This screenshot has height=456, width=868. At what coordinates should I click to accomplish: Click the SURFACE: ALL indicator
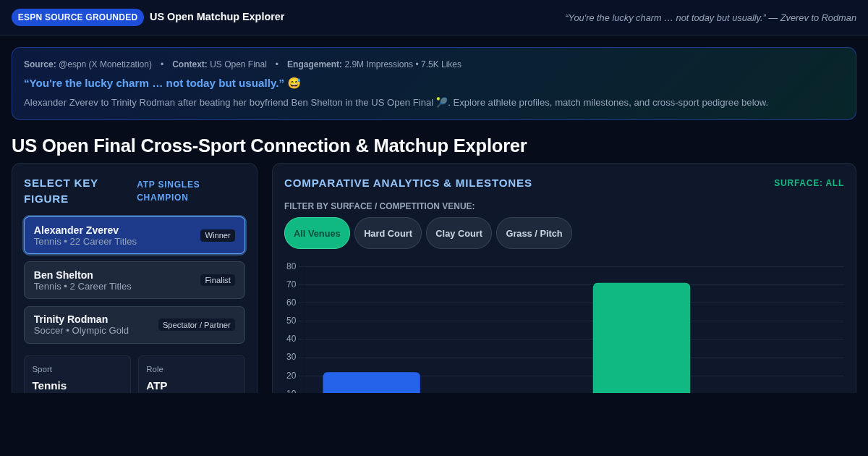click(x=809, y=183)
